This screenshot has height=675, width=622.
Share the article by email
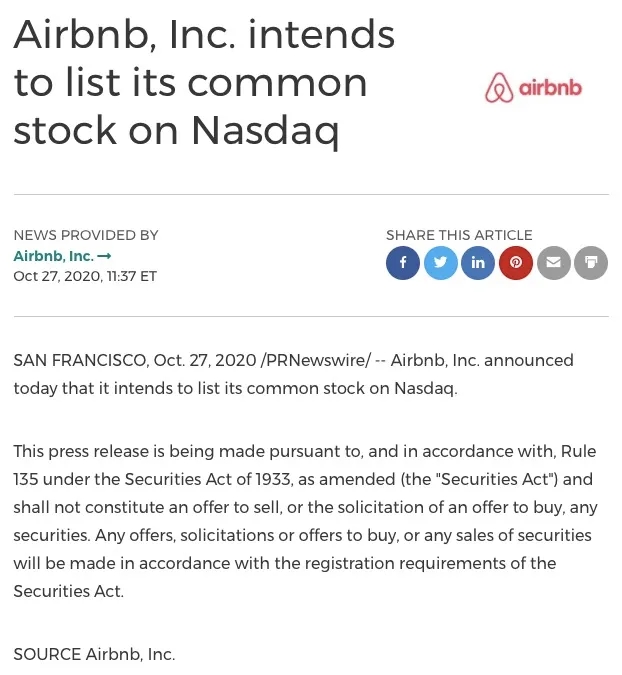click(553, 263)
